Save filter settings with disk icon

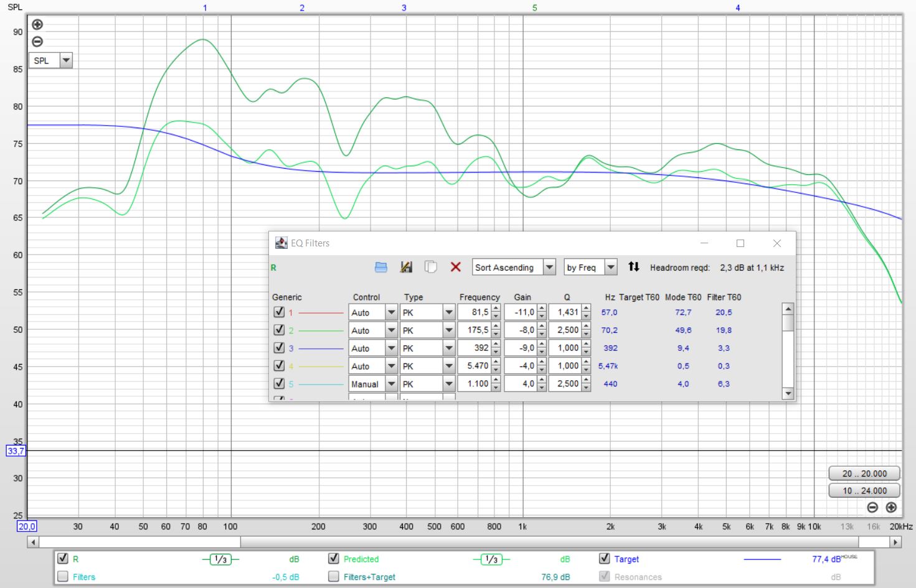pyautogui.click(x=406, y=267)
